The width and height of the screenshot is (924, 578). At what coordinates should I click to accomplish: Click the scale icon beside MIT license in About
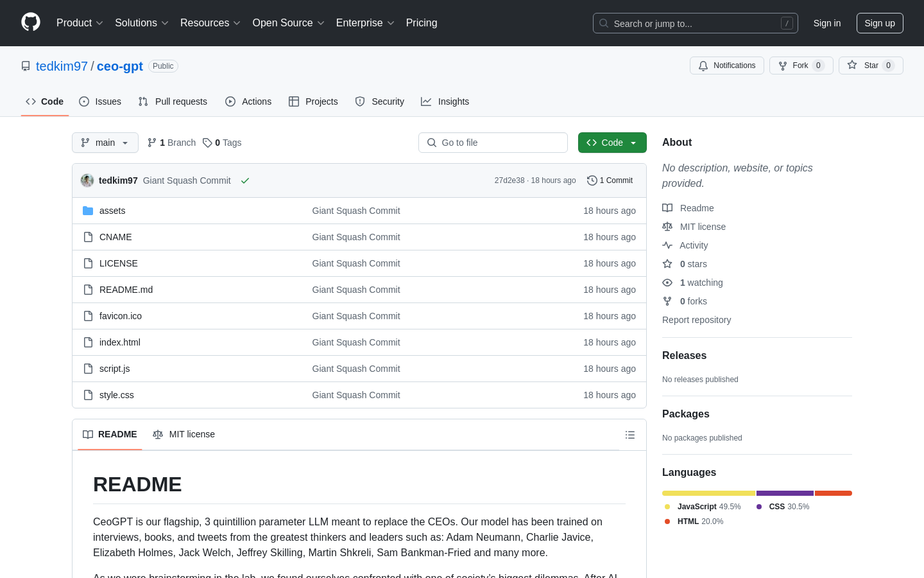pyautogui.click(x=667, y=227)
